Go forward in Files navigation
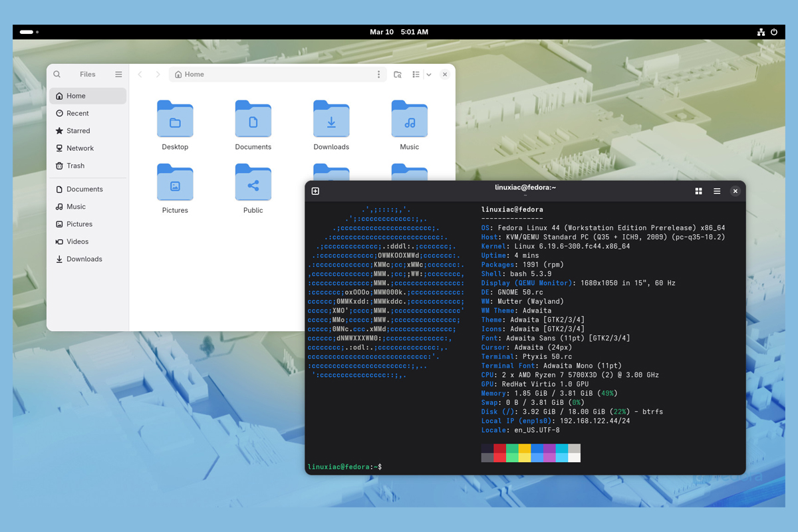Viewport: 798px width, 532px height. coord(158,74)
